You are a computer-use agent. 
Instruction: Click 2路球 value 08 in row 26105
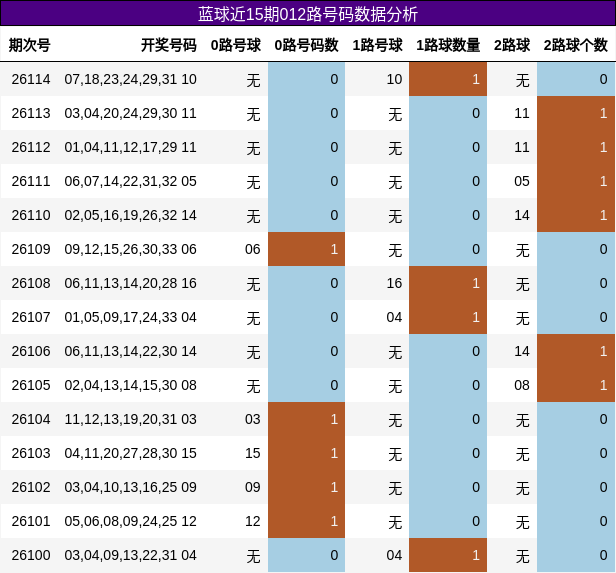522,385
